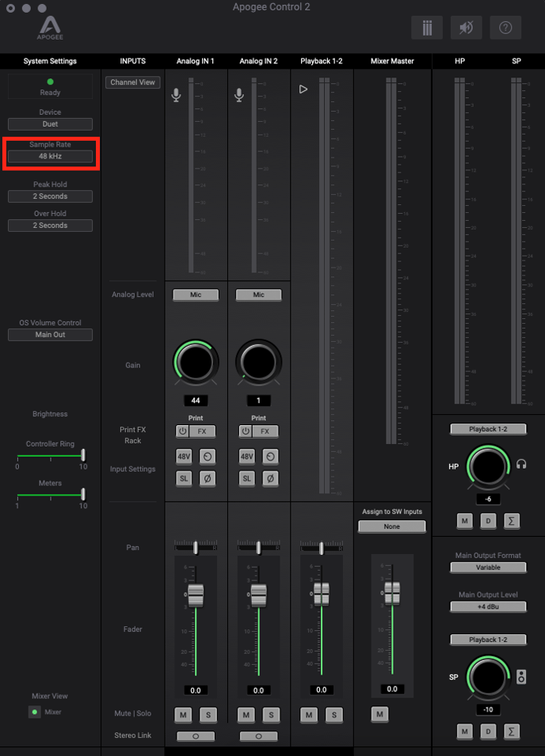Click the Apogee logo
This screenshot has width=545, height=756.
tap(50, 28)
